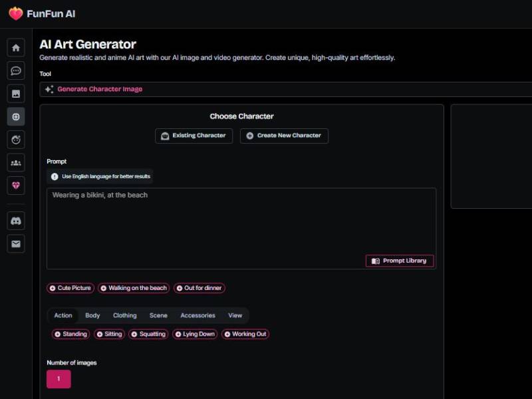Toggle the Sitting action tag

pos(108,334)
